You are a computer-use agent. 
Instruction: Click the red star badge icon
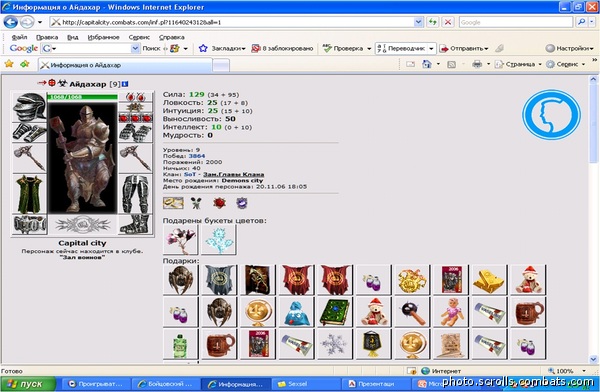pyautogui.click(x=219, y=203)
